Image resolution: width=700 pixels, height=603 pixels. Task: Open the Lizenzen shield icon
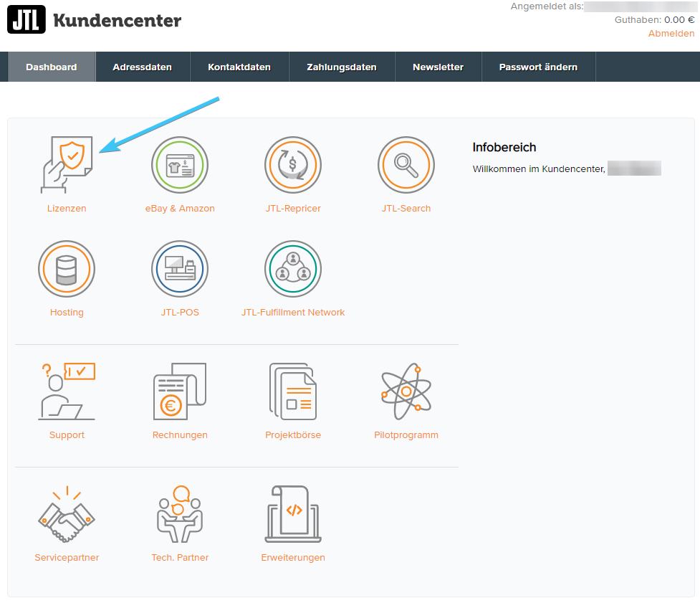pos(67,165)
